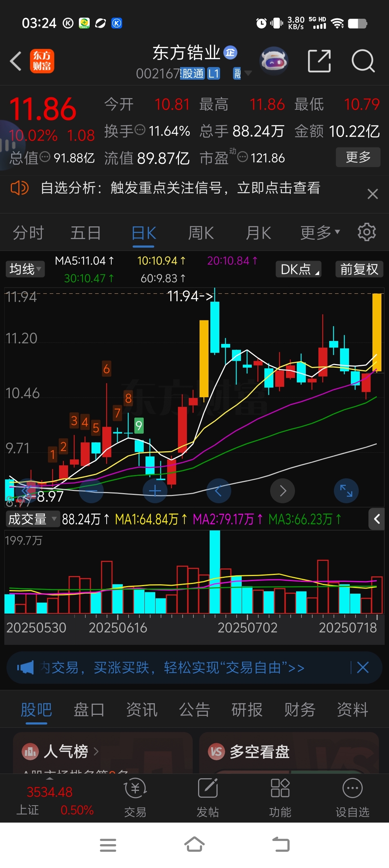This screenshot has width=389, height=868.
Task: Tap the 融 margin badge
Action: 237,74
